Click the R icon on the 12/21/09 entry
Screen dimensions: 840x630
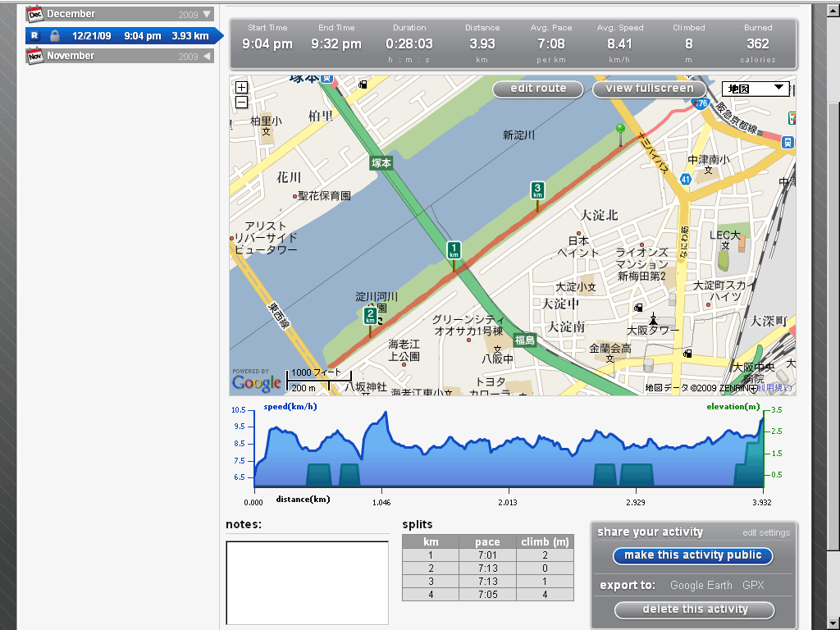[34, 36]
